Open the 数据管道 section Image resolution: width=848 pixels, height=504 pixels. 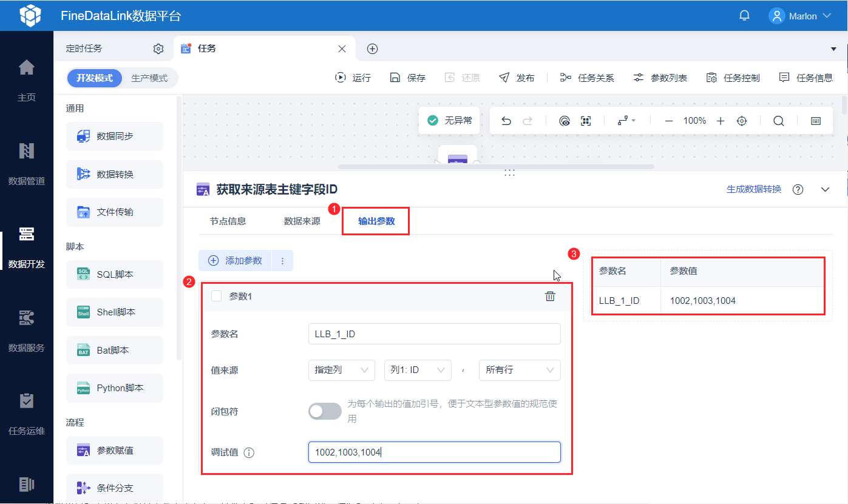click(x=27, y=164)
